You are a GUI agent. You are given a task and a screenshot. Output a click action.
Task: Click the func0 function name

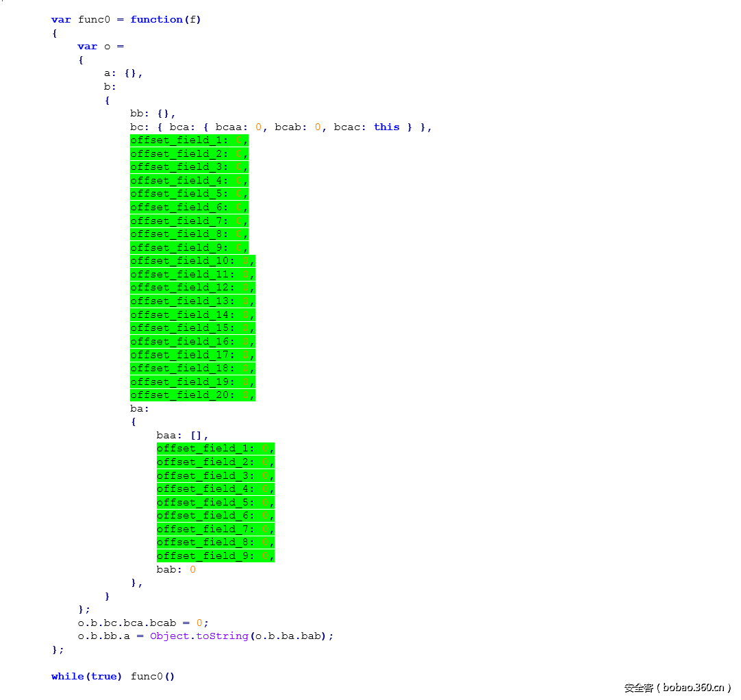(x=92, y=19)
